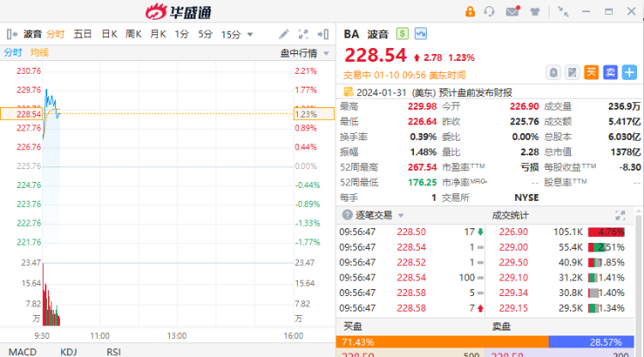Select the 分时 chart period
644x357 pixels.
(x=55, y=34)
